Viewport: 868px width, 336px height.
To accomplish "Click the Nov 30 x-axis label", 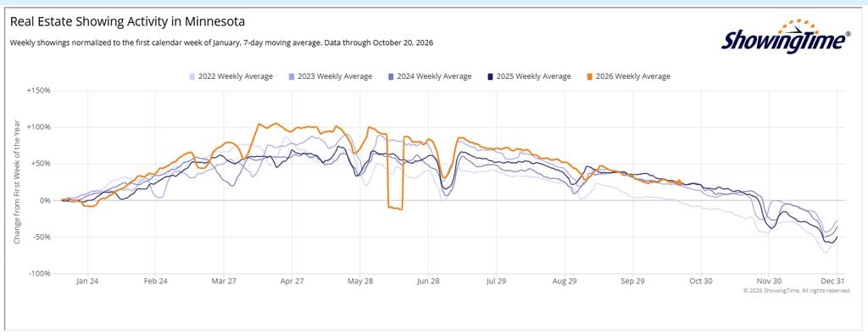I will [769, 282].
